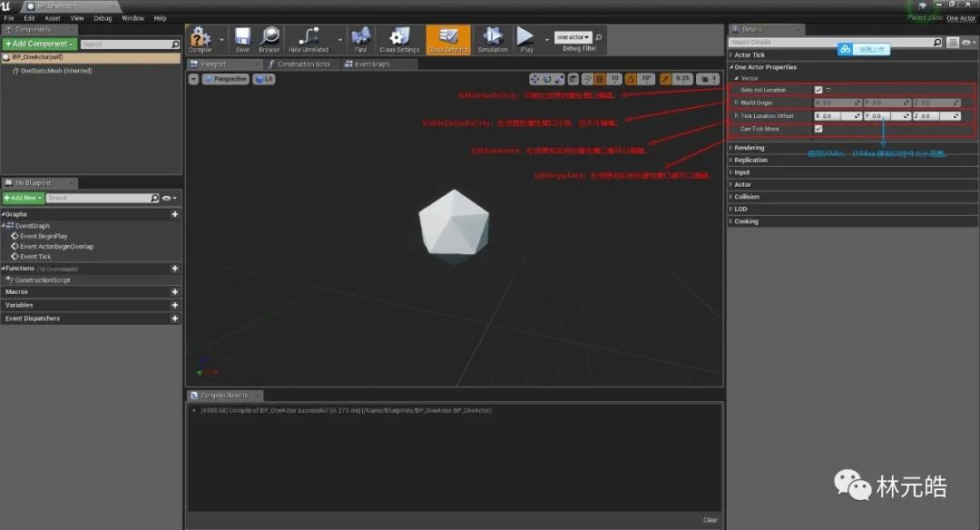Open Class Settings from the toolbar
The image size is (980, 530).
click(399, 39)
